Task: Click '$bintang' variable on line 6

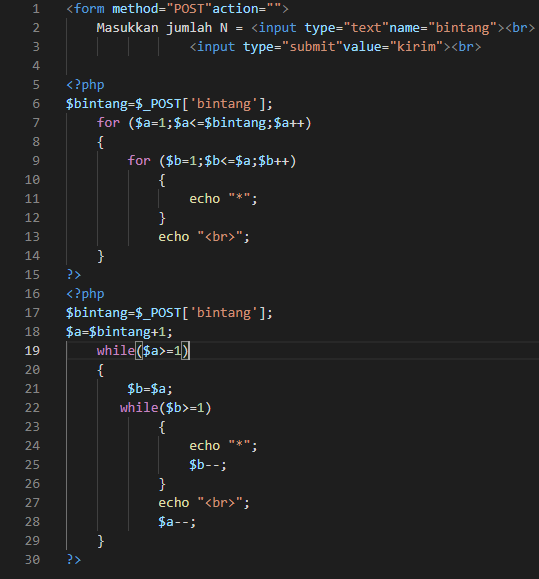Action: coord(97,104)
